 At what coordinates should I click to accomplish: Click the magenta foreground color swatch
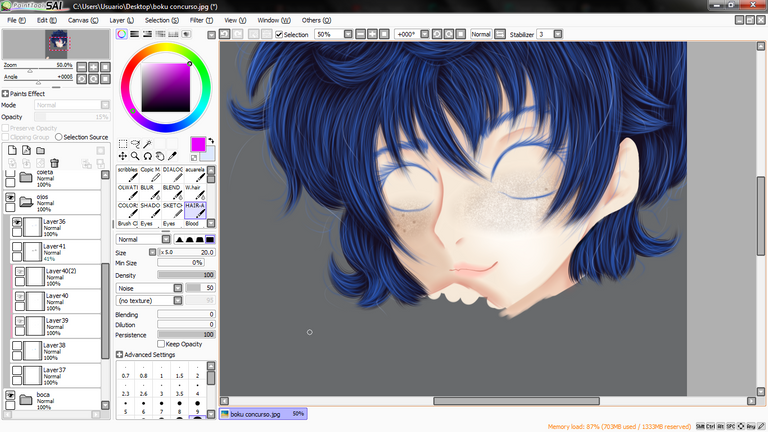coord(197,144)
